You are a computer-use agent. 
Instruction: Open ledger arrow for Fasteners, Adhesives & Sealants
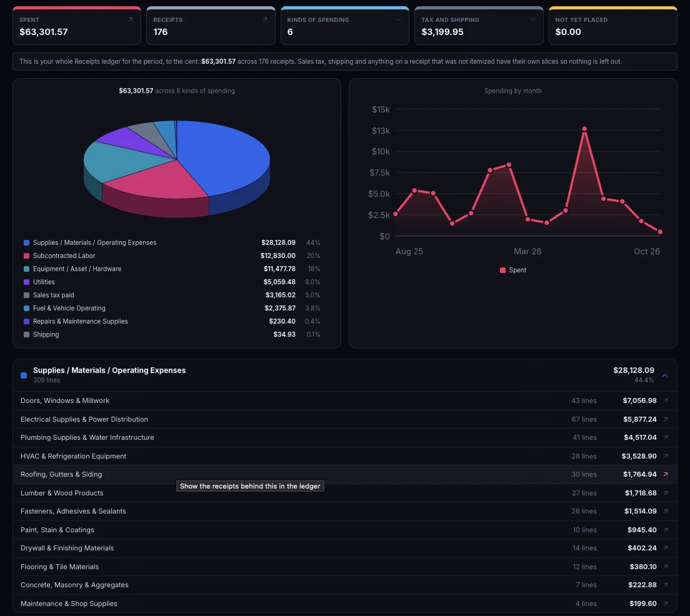tap(666, 511)
